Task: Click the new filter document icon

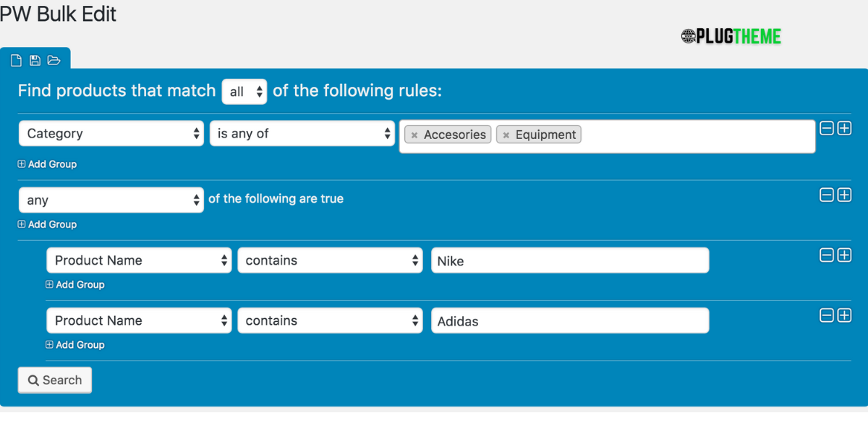Action: [16, 60]
